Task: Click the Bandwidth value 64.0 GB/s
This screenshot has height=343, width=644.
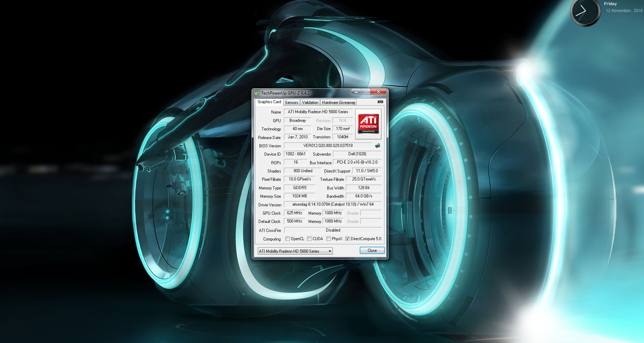Action: click(364, 196)
